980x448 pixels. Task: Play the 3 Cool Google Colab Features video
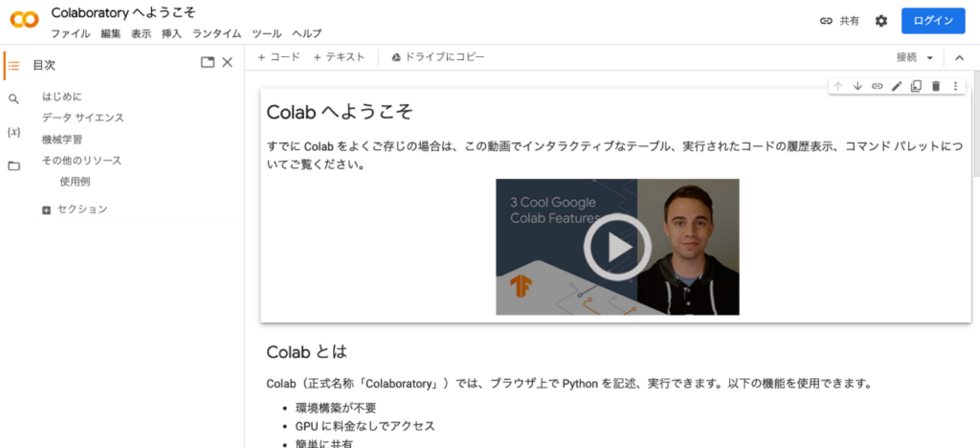point(617,247)
